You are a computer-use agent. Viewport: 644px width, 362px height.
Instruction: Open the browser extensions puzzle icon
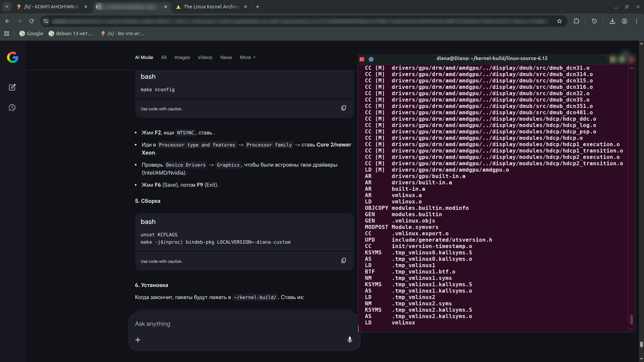(576, 21)
